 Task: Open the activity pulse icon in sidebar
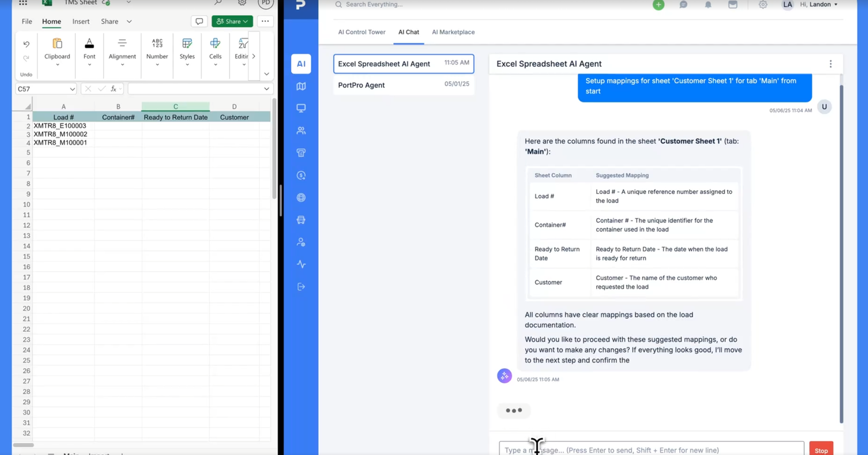[x=301, y=265]
